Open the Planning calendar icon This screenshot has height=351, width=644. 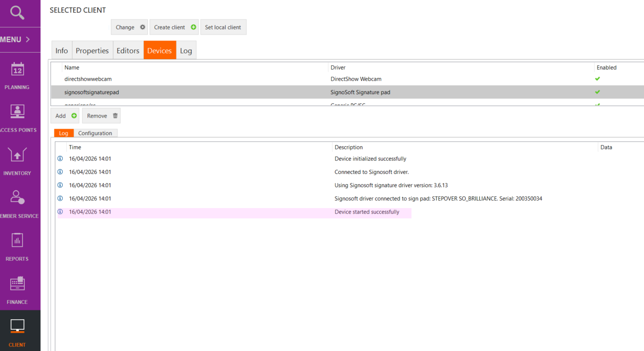tap(18, 70)
